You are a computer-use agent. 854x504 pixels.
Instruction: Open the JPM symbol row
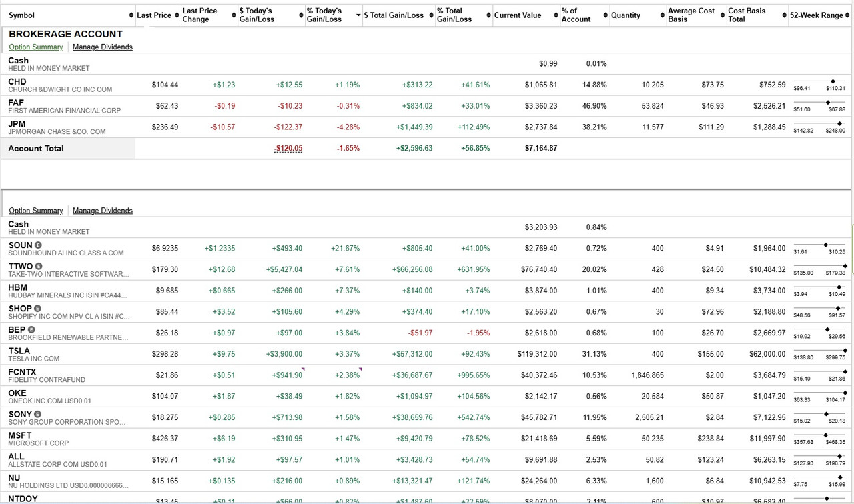17,124
